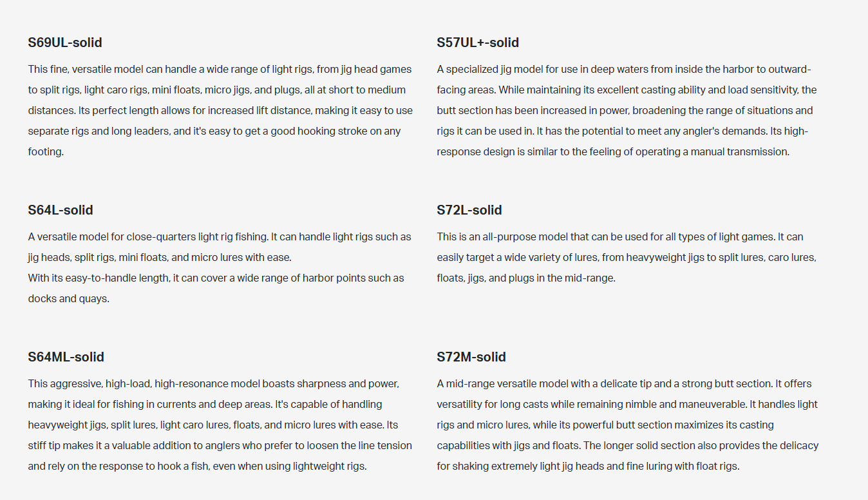Click "floats, jigs, and plugs in the mid-range."
The height and width of the screenshot is (500, 868).
526,278
